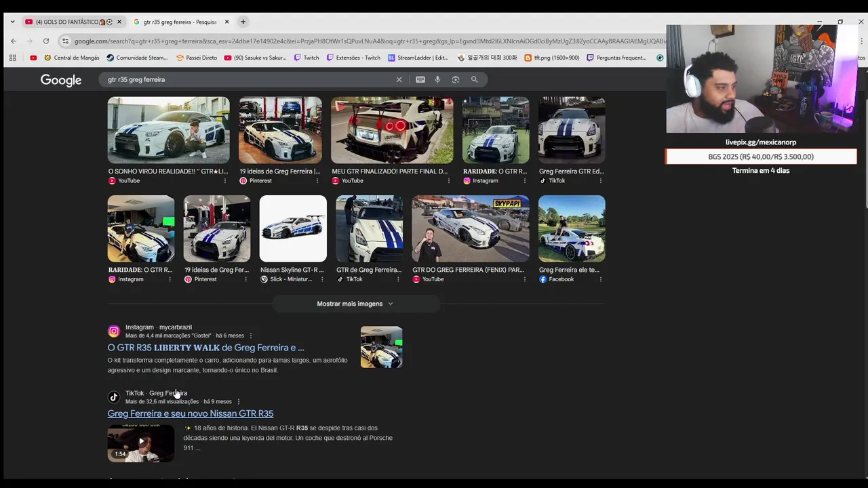Open options menu for Facebook Greg Ferreira image
868x488 pixels.
pos(600,279)
